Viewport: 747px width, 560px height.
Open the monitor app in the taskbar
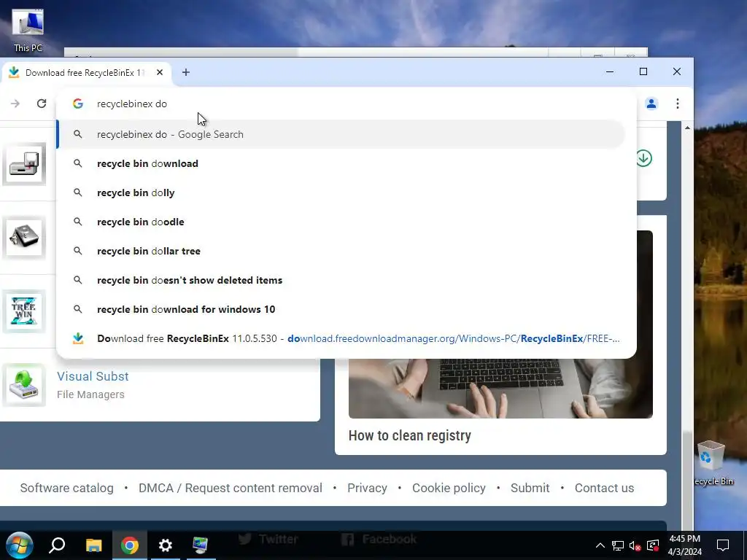pos(201,545)
